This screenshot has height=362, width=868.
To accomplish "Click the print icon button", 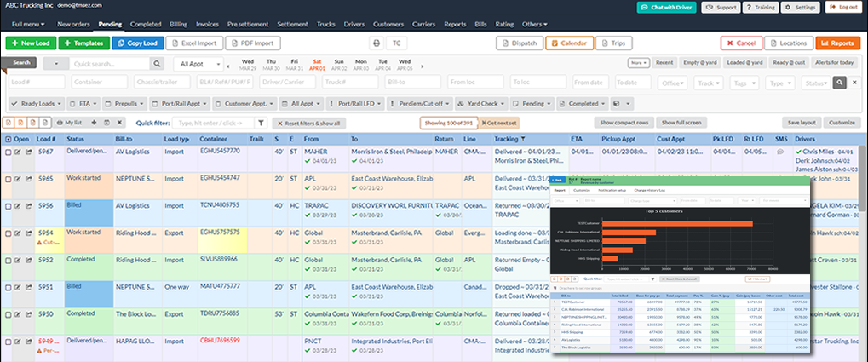I will pyautogui.click(x=377, y=42).
